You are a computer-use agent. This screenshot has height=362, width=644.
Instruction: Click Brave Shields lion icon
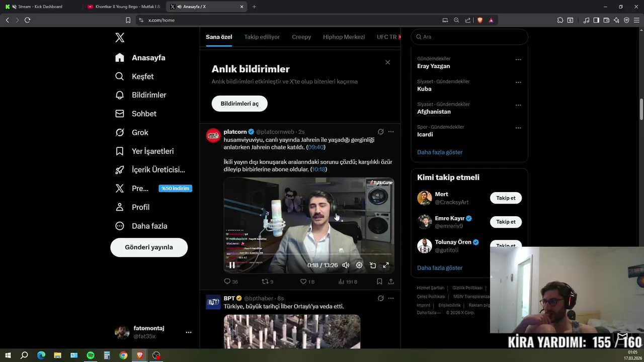(x=479, y=20)
